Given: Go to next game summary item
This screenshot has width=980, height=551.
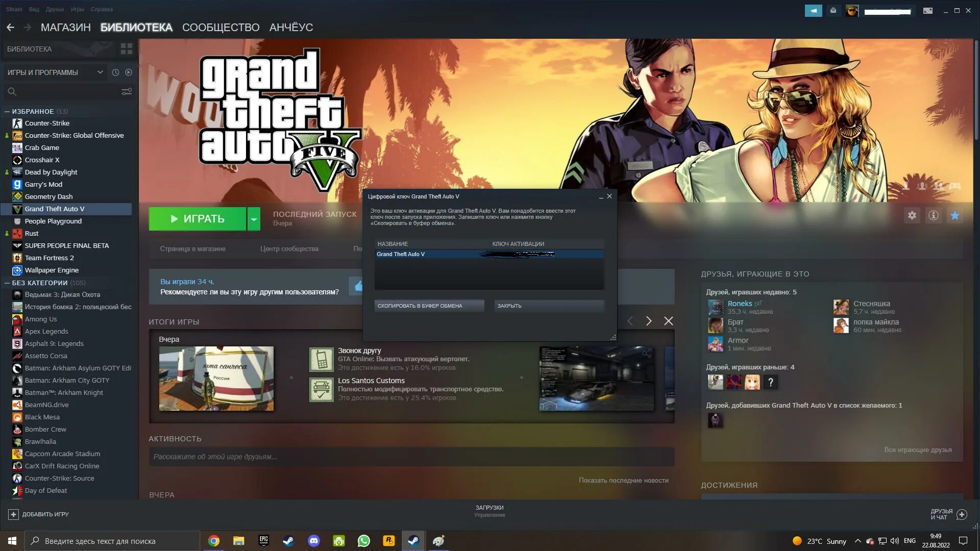Looking at the screenshot, I should 649,321.
